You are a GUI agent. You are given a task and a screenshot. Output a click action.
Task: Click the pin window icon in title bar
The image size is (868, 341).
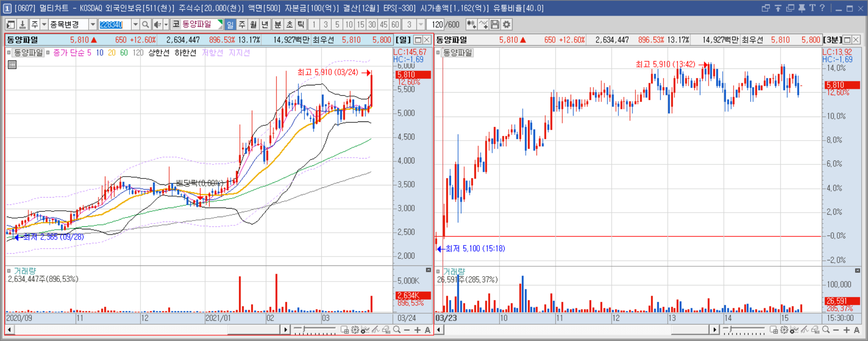tap(802, 8)
